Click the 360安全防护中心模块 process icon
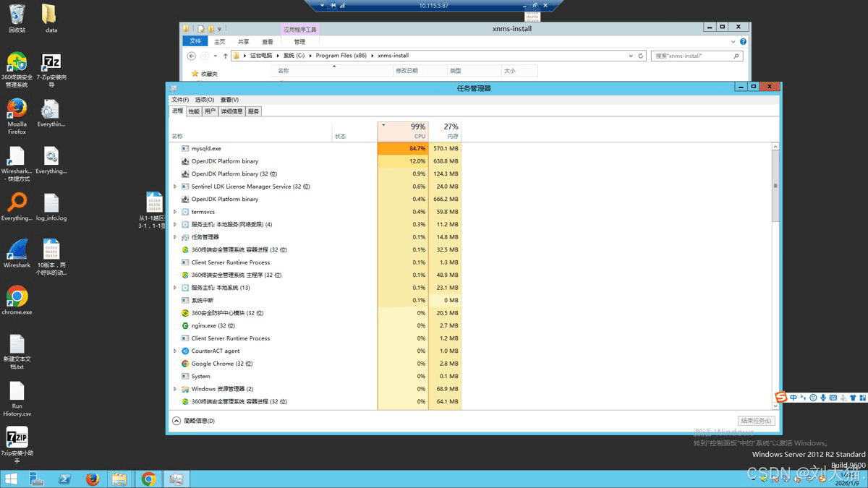The image size is (868, 488). click(x=185, y=313)
